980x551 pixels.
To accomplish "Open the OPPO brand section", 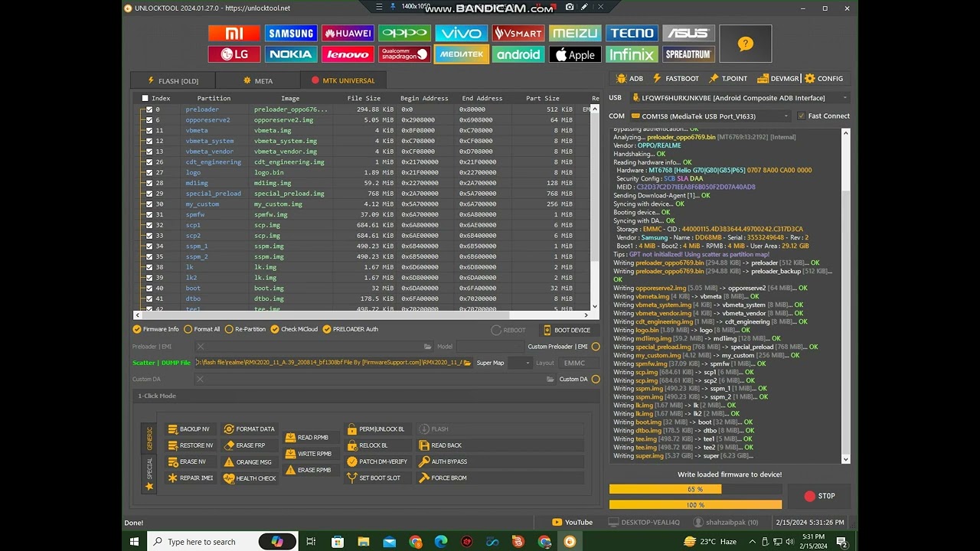I will (404, 33).
